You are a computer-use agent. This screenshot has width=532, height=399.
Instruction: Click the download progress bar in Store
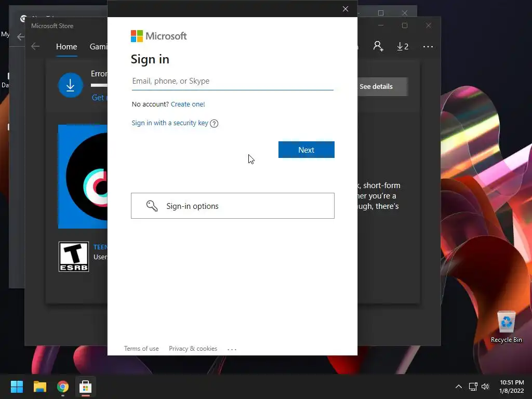(99, 85)
